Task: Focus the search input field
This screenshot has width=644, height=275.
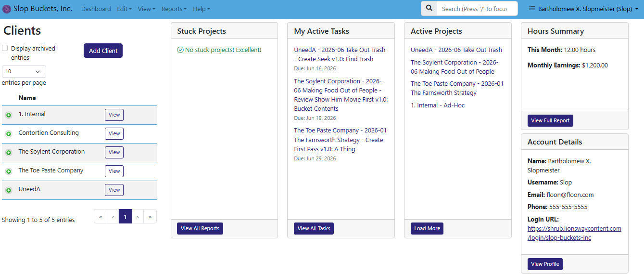Action: (x=478, y=9)
